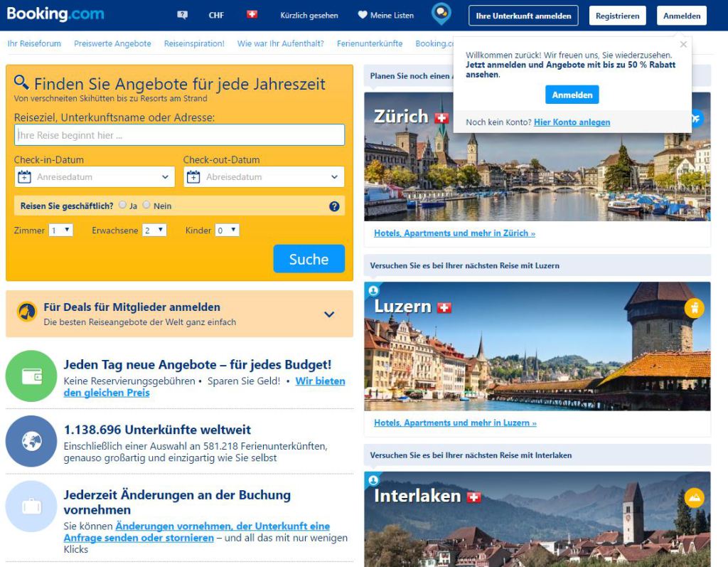Close the welcome back popup
The image size is (728, 567).
[683, 45]
